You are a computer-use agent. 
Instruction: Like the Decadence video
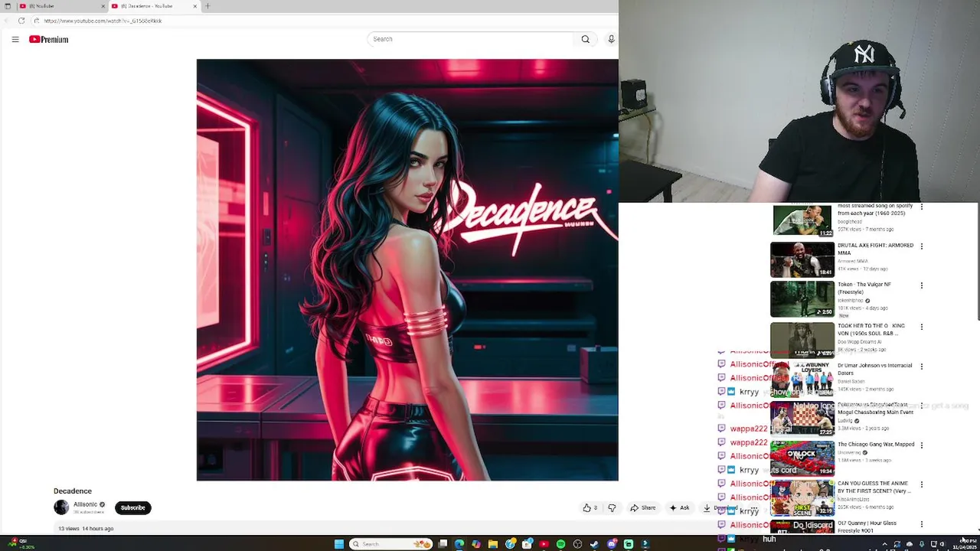(590, 507)
